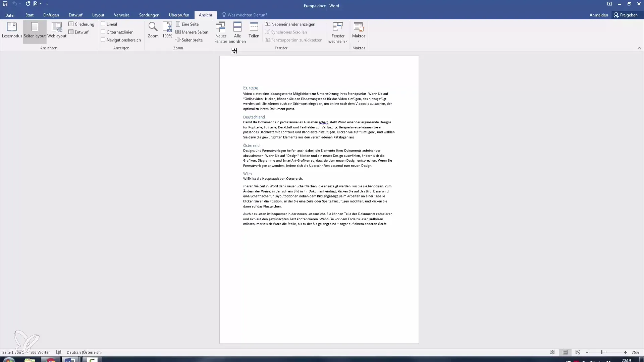Click the Österreich heading in the document
This screenshot has height=362, width=644.
(x=252, y=145)
